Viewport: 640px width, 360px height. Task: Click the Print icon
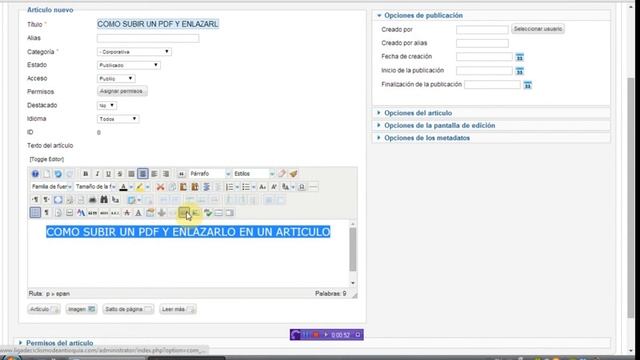coord(92,200)
